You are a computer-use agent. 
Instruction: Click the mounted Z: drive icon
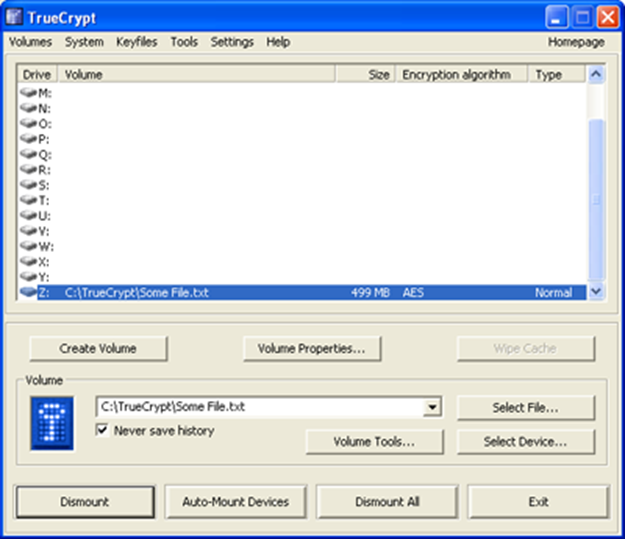28,292
